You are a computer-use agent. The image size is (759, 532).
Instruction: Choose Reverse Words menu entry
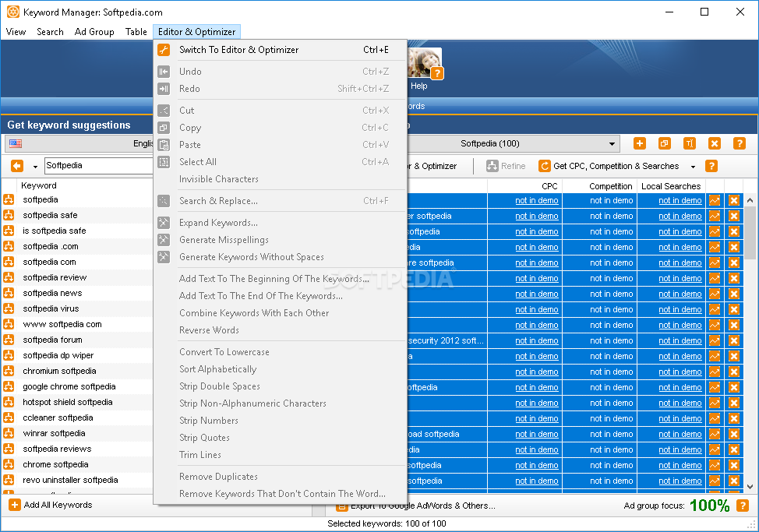(x=281, y=330)
